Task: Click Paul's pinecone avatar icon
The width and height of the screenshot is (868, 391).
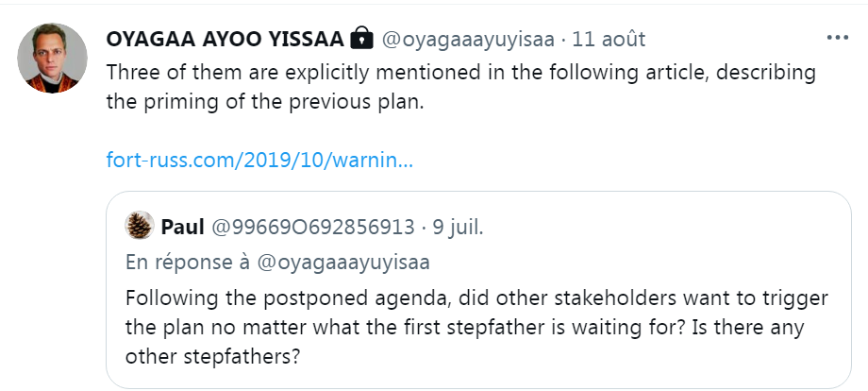Action: [140, 226]
